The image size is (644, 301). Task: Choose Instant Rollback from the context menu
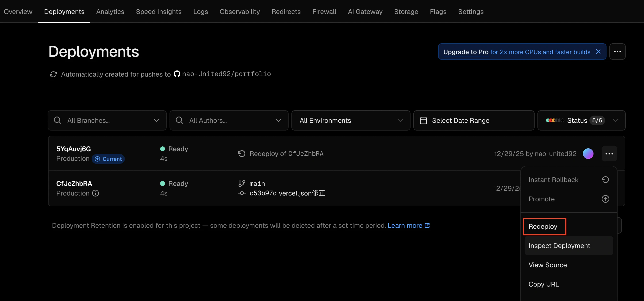tap(569, 180)
